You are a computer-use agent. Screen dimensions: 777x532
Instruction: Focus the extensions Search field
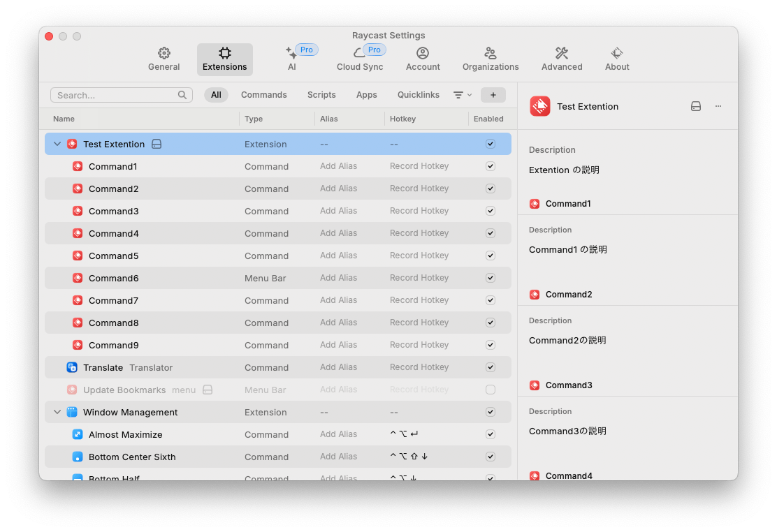pos(122,95)
